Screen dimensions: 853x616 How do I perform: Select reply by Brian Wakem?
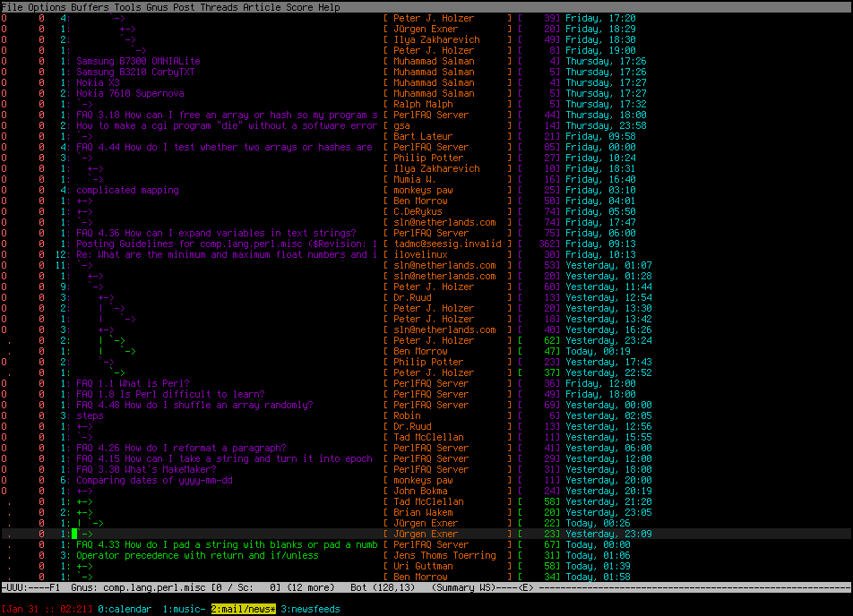[423, 512]
